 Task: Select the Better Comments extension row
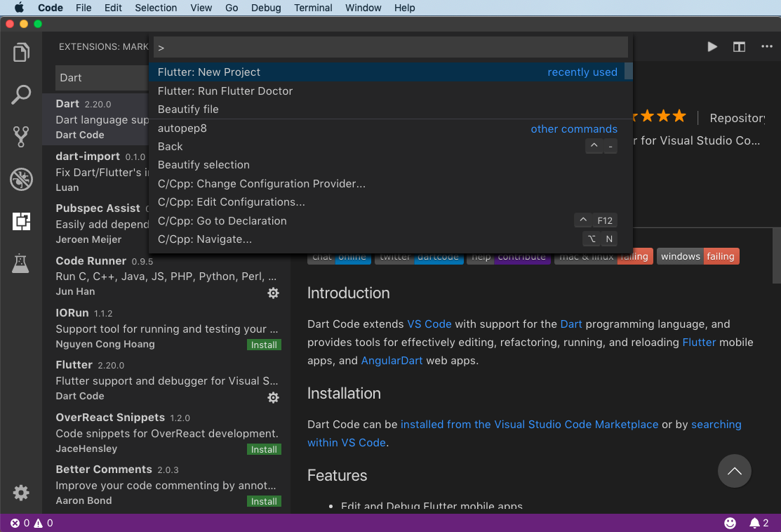[166, 485]
